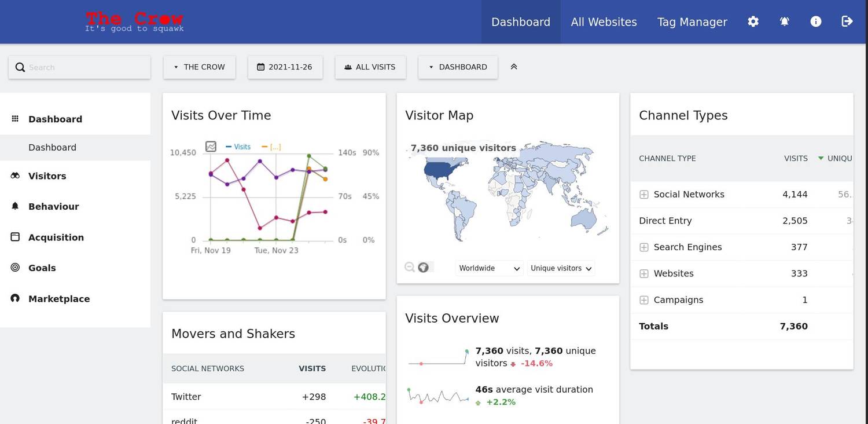Screen dimensions: 868x424
Task: Click the notifications bell icon
Action: coord(784,21)
